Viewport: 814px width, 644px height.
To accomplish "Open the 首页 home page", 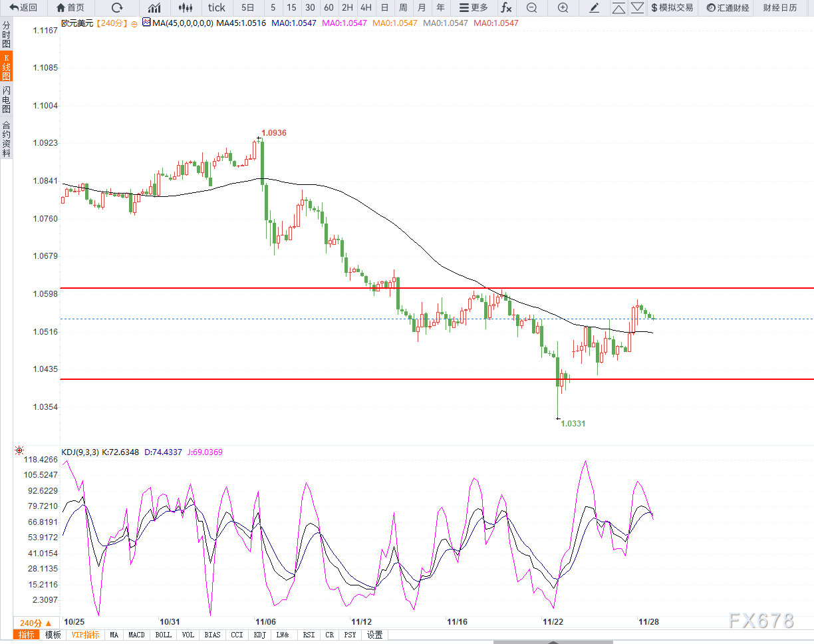I will [70, 8].
